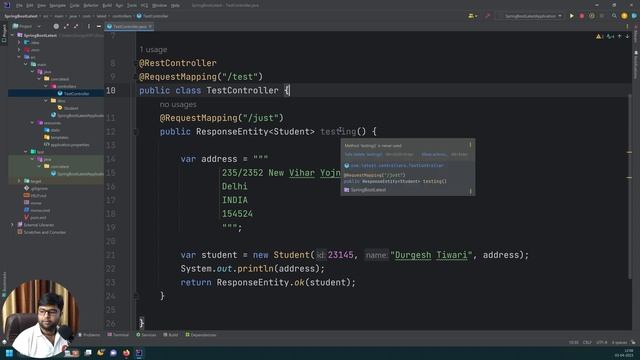Open the popup's three-dots options button
640x360 pixels.
pyautogui.click(x=470, y=145)
